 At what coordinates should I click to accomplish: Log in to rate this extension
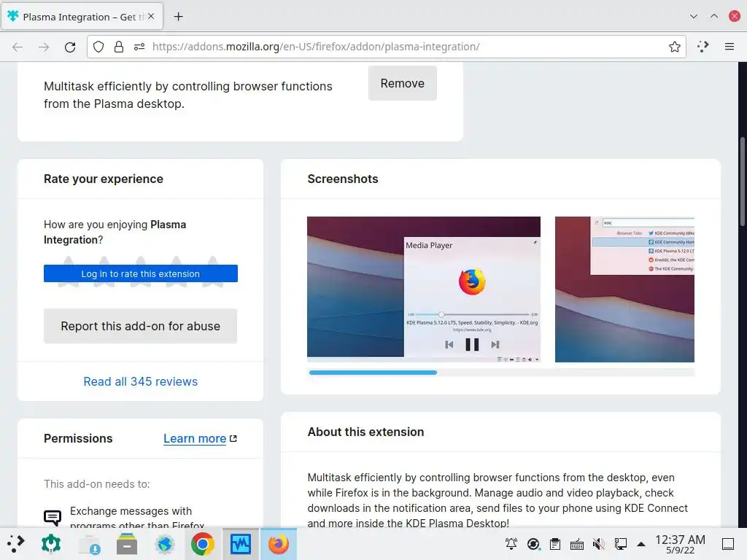pyautogui.click(x=141, y=273)
